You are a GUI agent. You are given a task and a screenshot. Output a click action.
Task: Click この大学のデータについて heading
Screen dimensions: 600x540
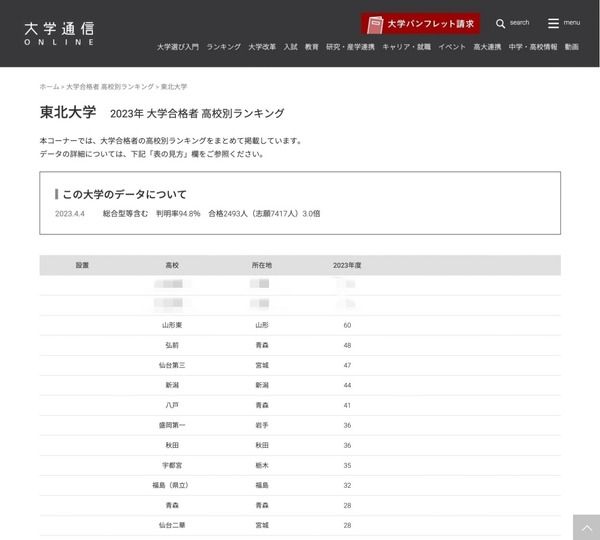[x=124, y=194]
